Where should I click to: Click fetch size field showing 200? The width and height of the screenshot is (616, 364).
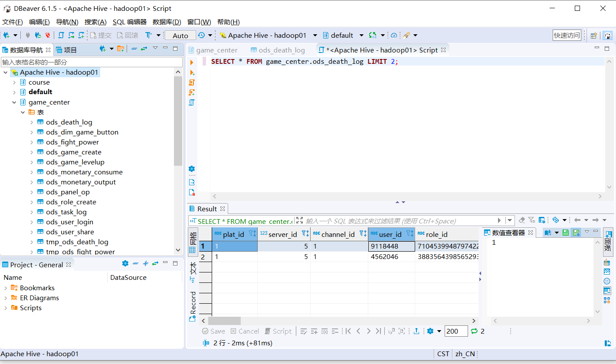pyautogui.click(x=456, y=331)
